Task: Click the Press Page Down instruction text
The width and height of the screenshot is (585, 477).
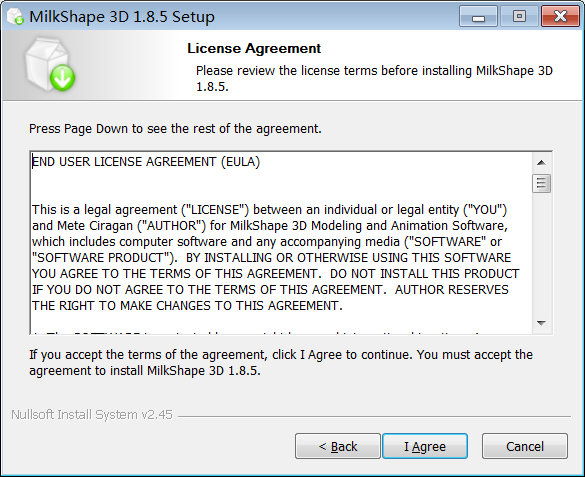Action: pos(175,129)
